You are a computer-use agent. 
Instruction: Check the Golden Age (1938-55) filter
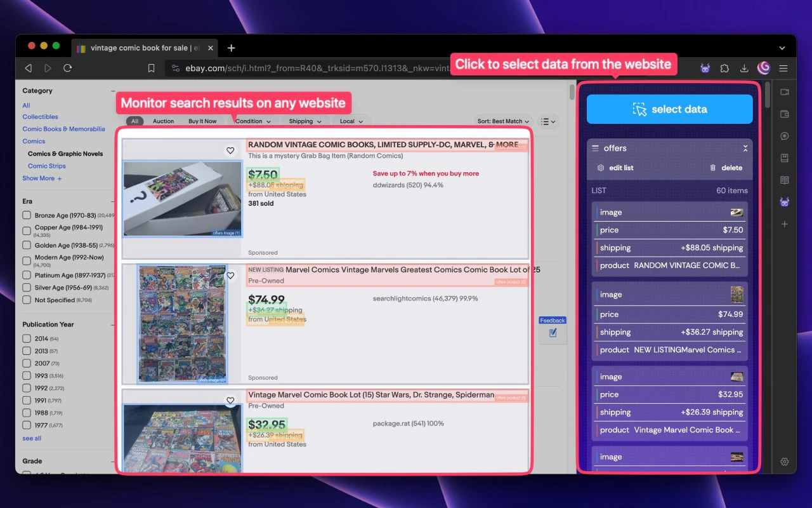coord(27,245)
